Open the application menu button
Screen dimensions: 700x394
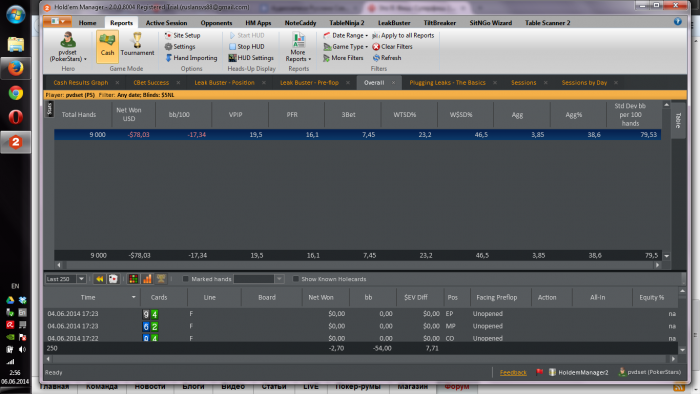point(58,21)
